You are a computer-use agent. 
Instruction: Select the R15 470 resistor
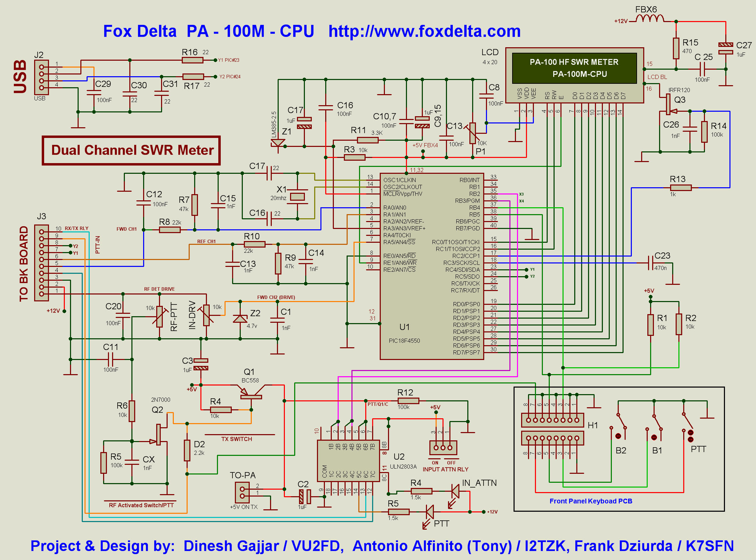pos(676,48)
